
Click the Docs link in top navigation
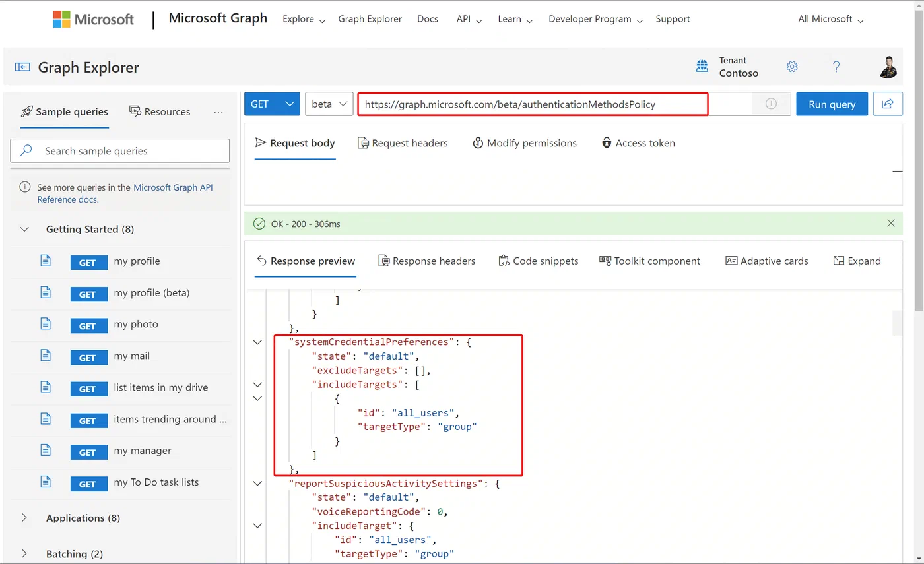click(x=428, y=19)
